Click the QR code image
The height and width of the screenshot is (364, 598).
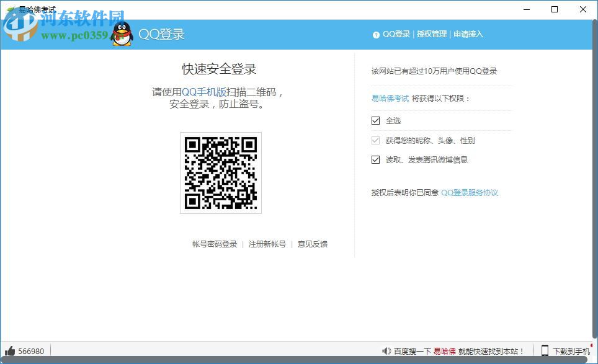[220, 172]
